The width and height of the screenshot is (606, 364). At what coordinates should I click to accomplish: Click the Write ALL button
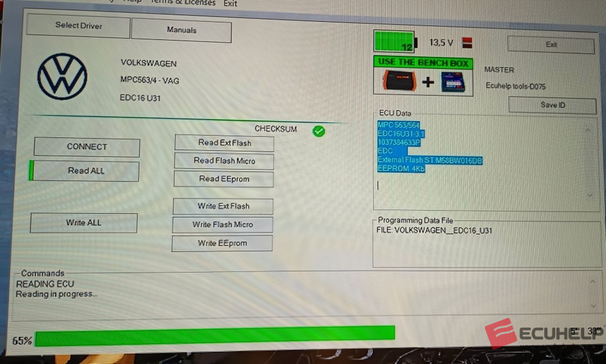click(x=84, y=223)
